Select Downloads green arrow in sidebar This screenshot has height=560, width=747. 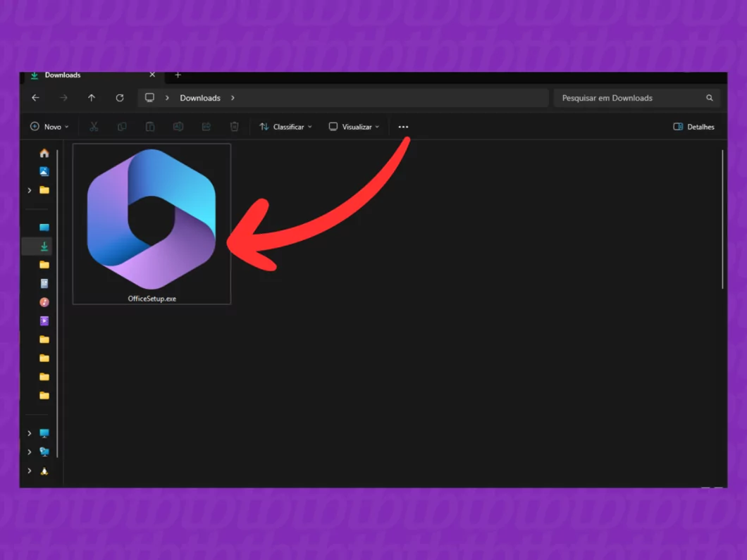tap(44, 247)
